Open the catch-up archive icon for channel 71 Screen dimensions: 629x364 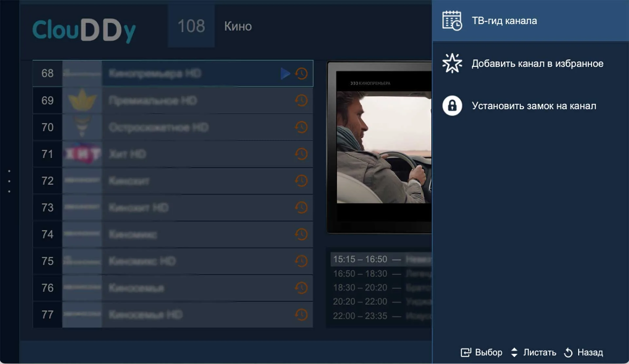pos(301,154)
